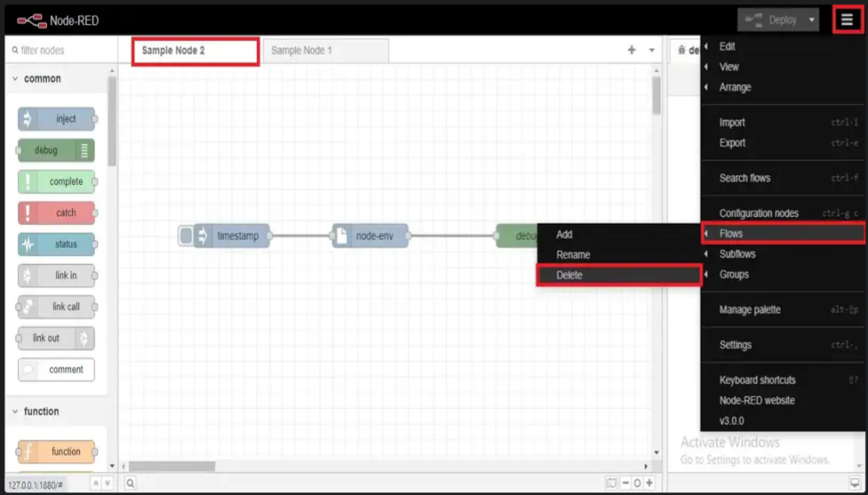Zoom out the canvas with minus
This screenshot has height=495, width=868.
pyautogui.click(x=625, y=484)
